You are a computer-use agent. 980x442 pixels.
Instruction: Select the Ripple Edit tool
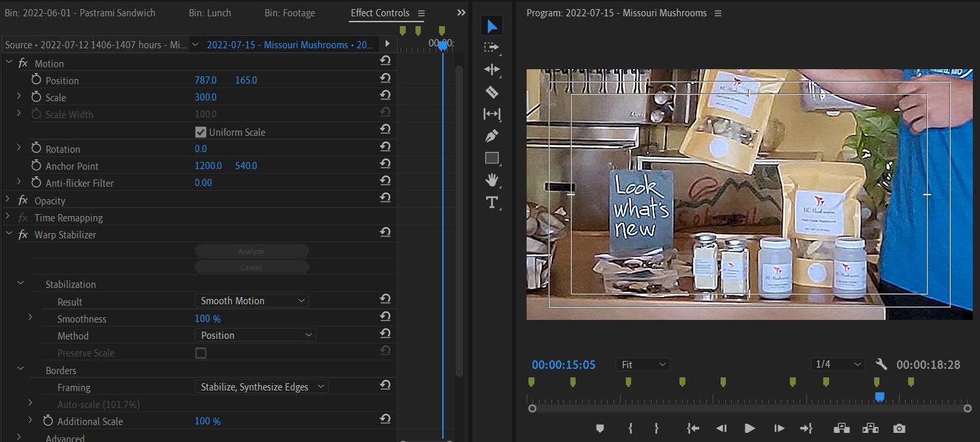(x=492, y=69)
